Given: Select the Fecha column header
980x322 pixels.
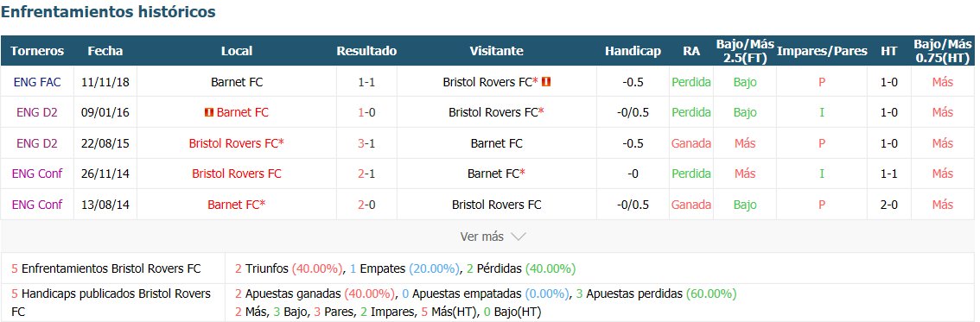Looking at the screenshot, I should (105, 51).
